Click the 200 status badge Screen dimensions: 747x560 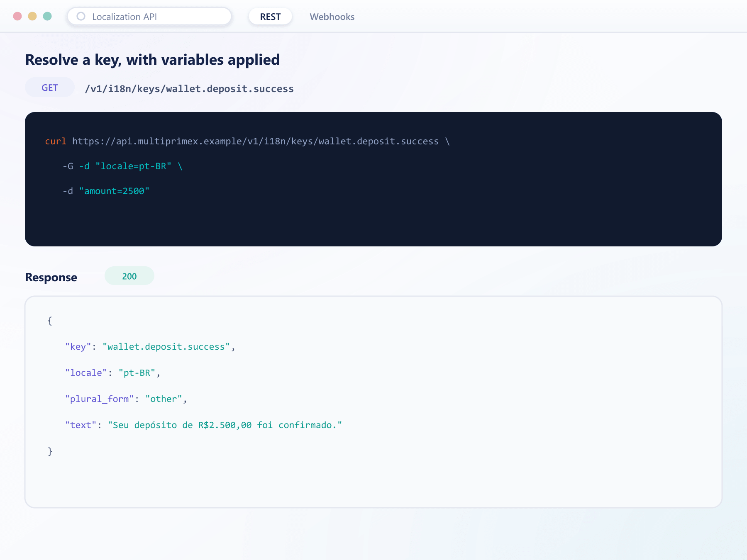[129, 276]
